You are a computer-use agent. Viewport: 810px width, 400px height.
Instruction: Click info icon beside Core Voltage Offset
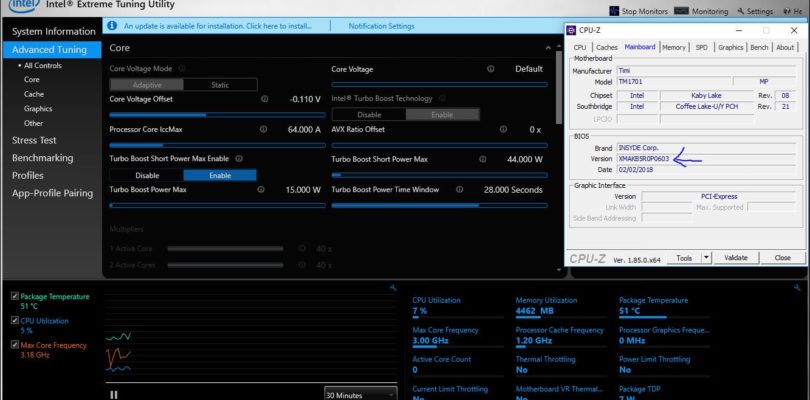click(264, 99)
